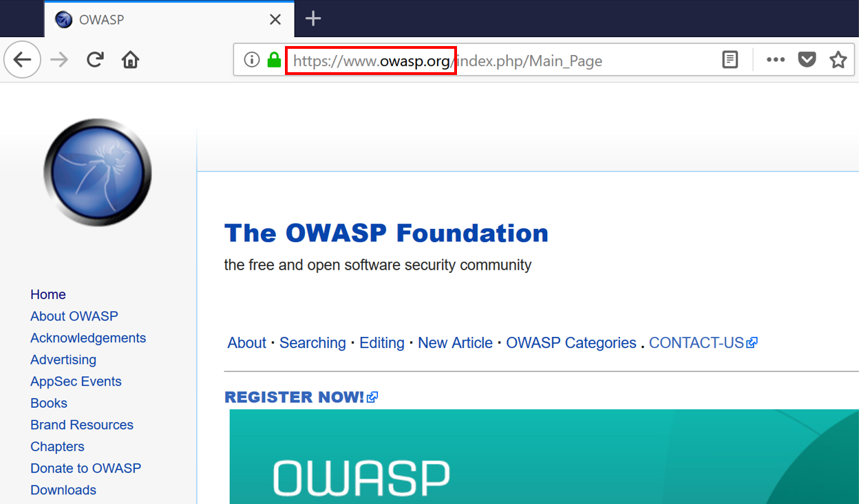Open Brand Resources link
The image size is (861, 504).
coord(82,425)
